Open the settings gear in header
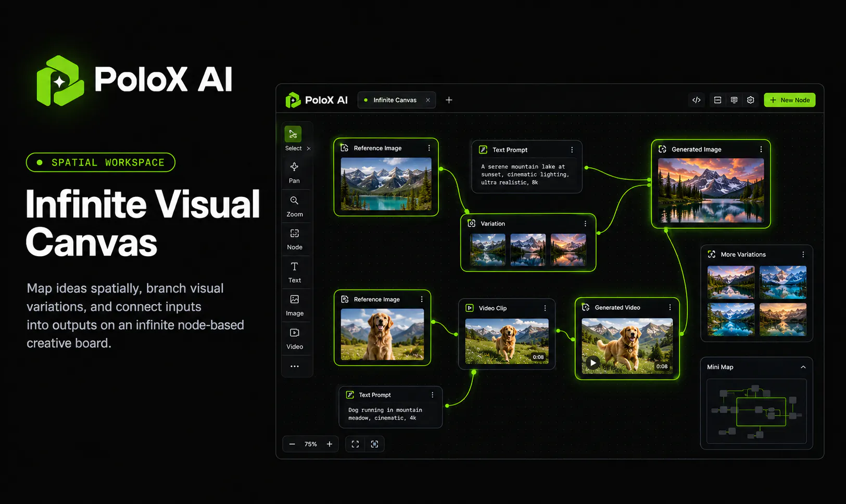This screenshot has height=504, width=846. click(751, 100)
